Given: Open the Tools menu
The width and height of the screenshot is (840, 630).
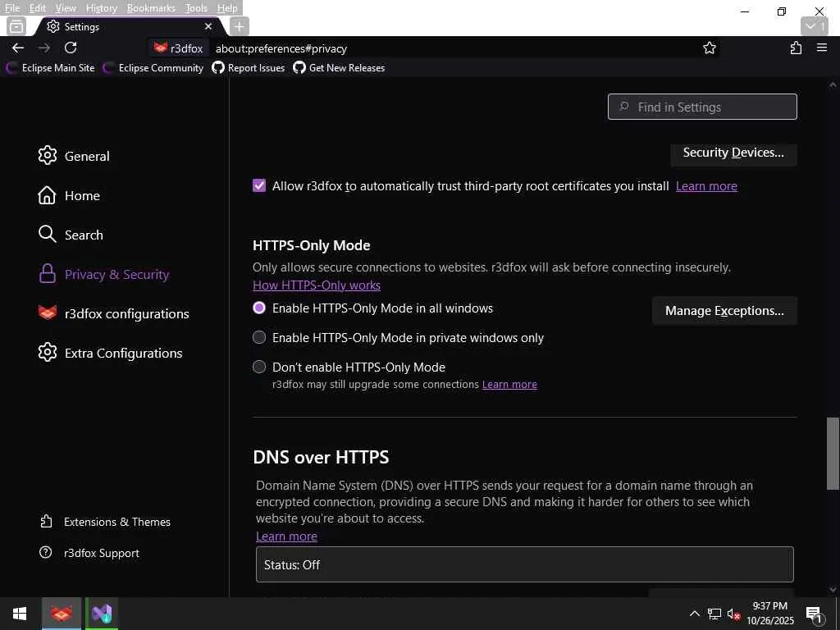Looking at the screenshot, I should [196, 8].
